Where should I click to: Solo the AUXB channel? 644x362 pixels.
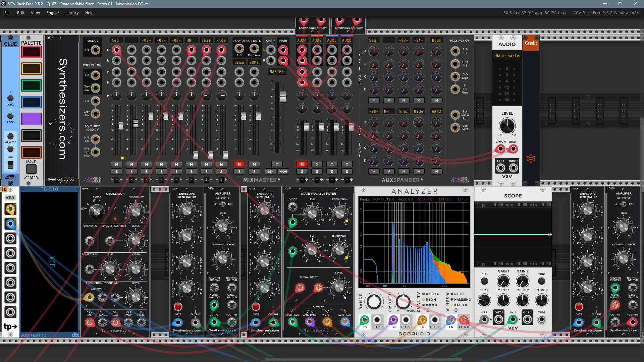[x=317, y=172]
